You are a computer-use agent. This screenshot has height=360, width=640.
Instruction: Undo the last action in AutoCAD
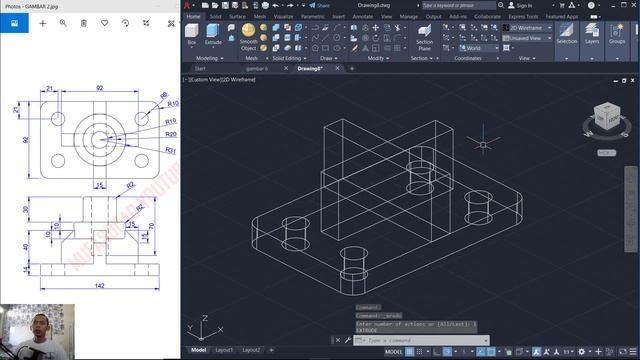[276, 5]
